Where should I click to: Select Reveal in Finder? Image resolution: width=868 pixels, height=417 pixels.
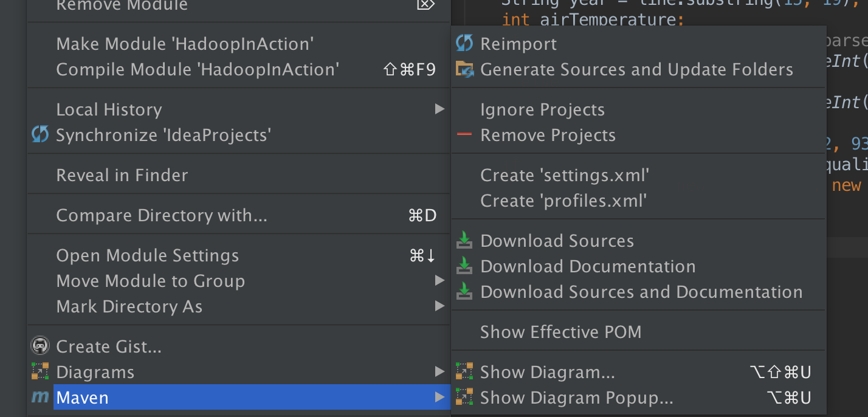122,175
